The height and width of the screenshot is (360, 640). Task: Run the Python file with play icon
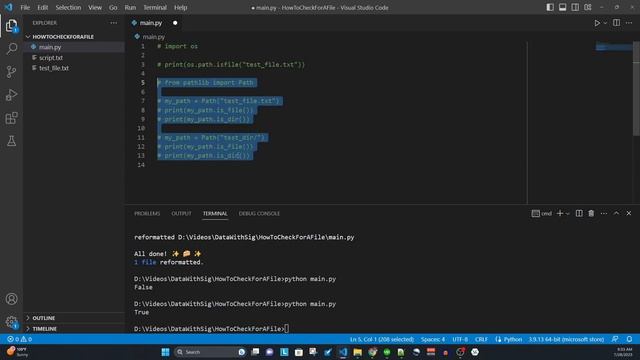click(x=597, y=23)
